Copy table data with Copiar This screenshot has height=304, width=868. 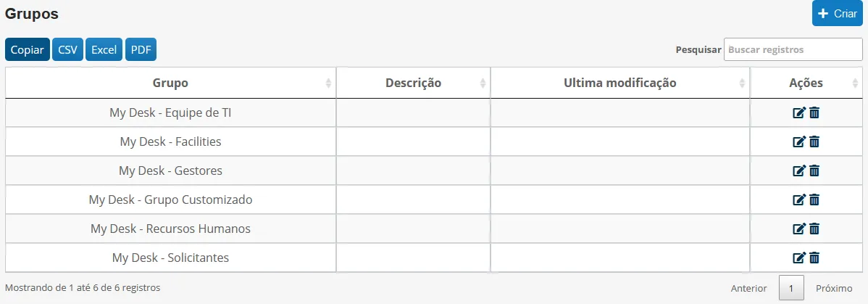click(28, 49)
